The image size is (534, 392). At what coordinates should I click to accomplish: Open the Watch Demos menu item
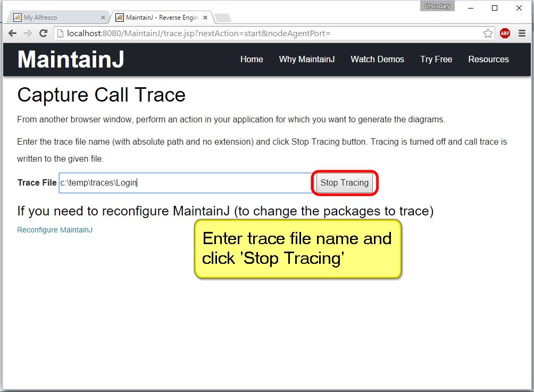[377, 59]
